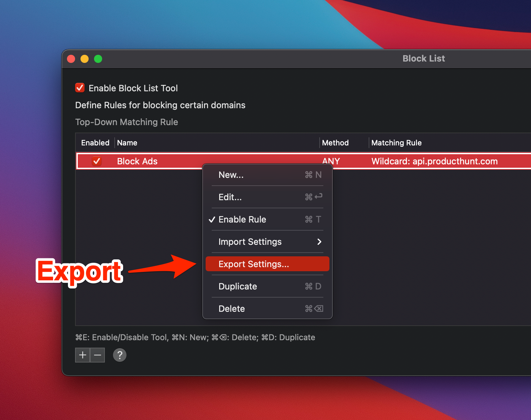Uncheck the Block Ads rule enabled checkbox
This screenshot has width=531, height=420.
click(97, 161)
